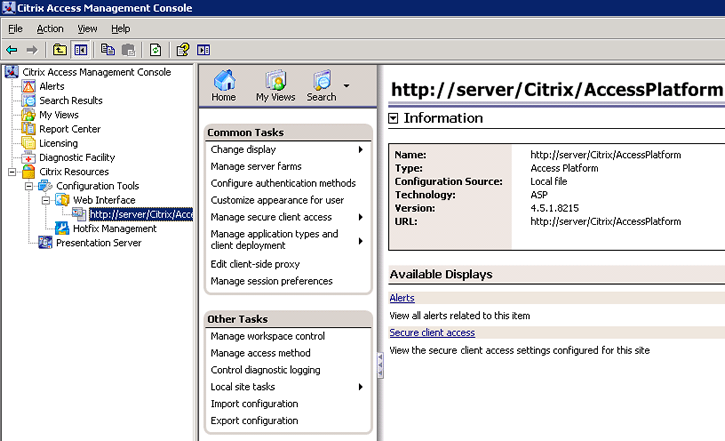Expand the Change display submenu arrow
Viewport: 725px width, 441px height.
[x=360, y=149]
